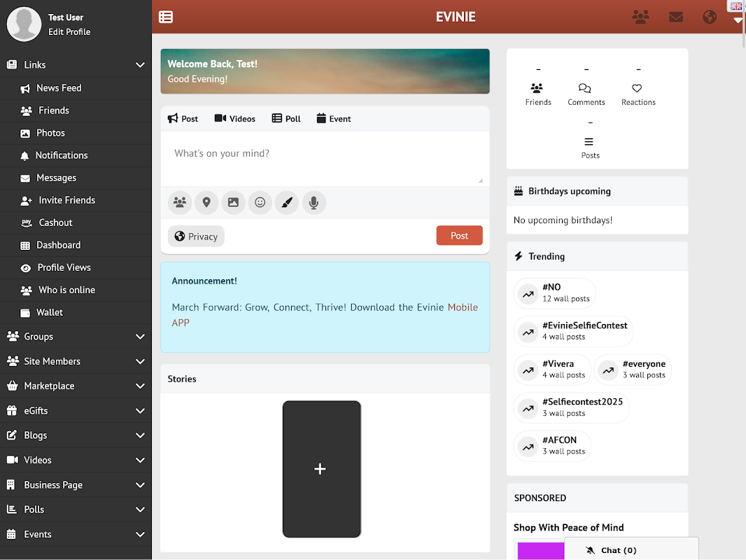Toggle the sidebar menu icon in header
This screenshot has width=746, height=560.
pos(166,17)
